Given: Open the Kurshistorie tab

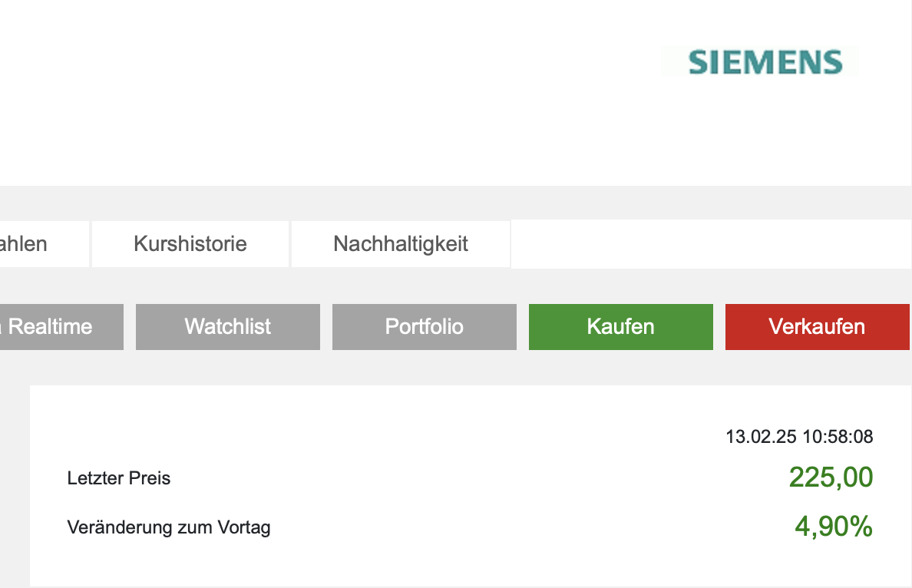Looking at the screenshot, I should click(190, 244).
